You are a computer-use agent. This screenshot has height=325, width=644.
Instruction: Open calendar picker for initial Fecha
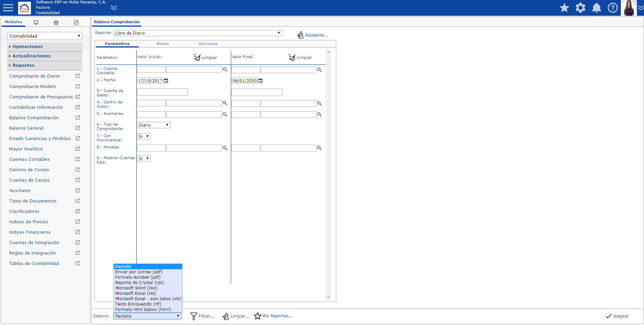[166, 81]
